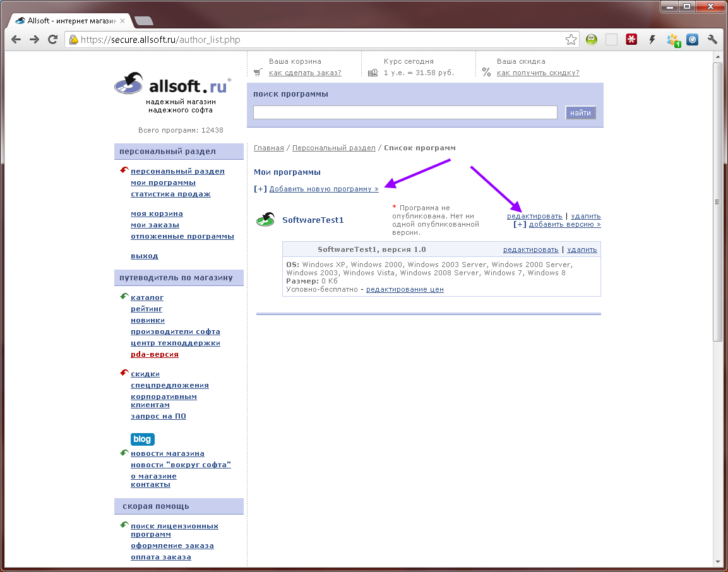Screen dimensions: 728x572
Task: Delete SoftwareTest1 program via удалить
Action: point(586,217)
